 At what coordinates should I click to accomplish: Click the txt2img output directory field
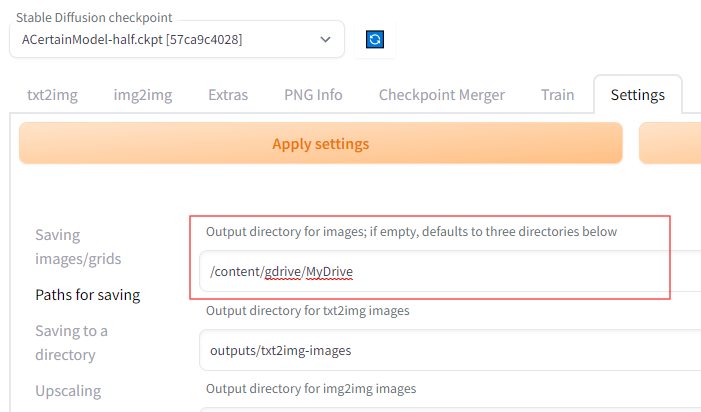[x=450, y=350]
